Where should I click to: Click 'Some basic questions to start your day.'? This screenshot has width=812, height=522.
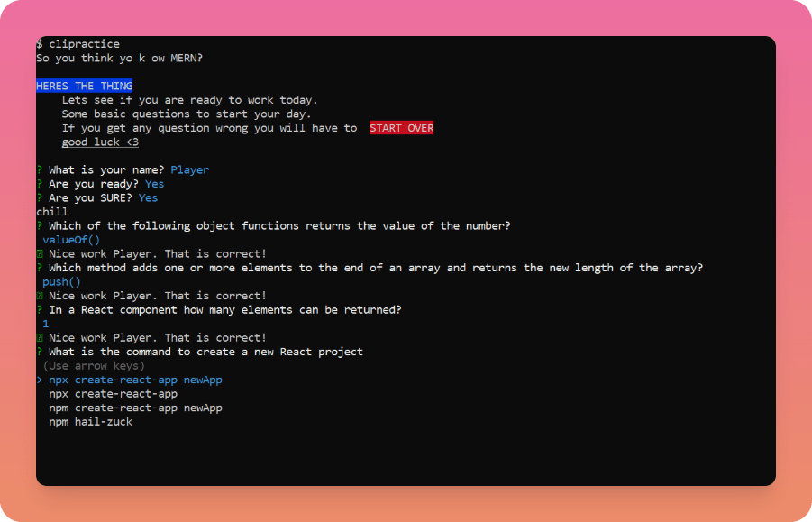(187, 114)
